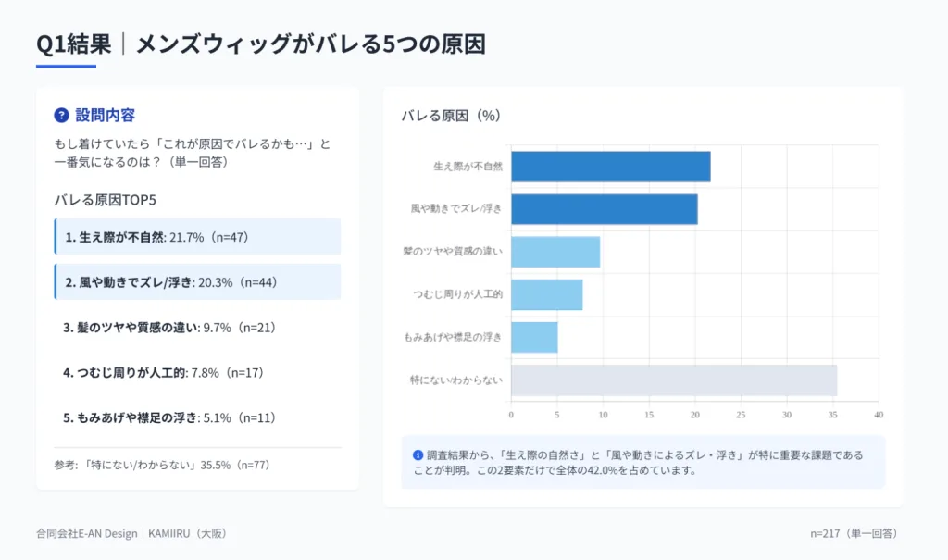Viewport: 948px width, 560px height.
Task: Click the 設問内容 section heading
Action: (105, 116)
